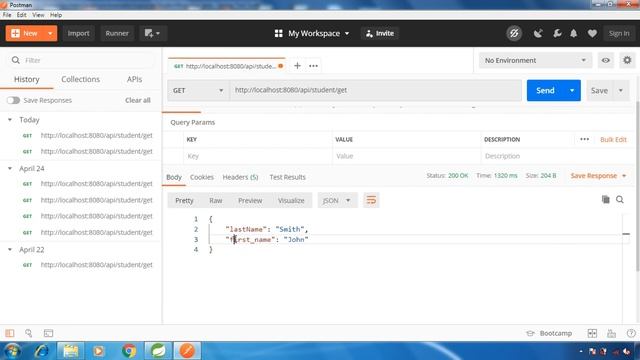Viewport: 640px width, 360px height.
Task: Select the Preview response view
Action: (250, 200)
